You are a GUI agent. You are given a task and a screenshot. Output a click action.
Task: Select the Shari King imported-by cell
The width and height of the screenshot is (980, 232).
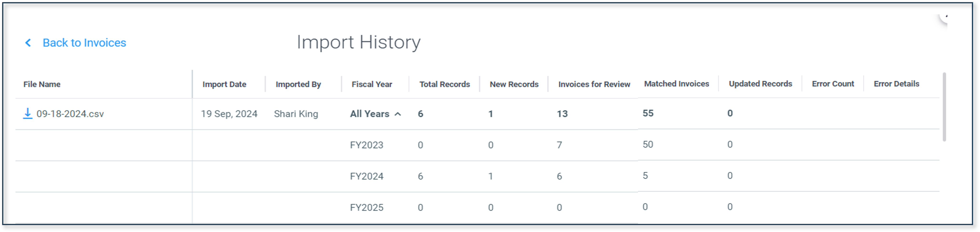296,114
